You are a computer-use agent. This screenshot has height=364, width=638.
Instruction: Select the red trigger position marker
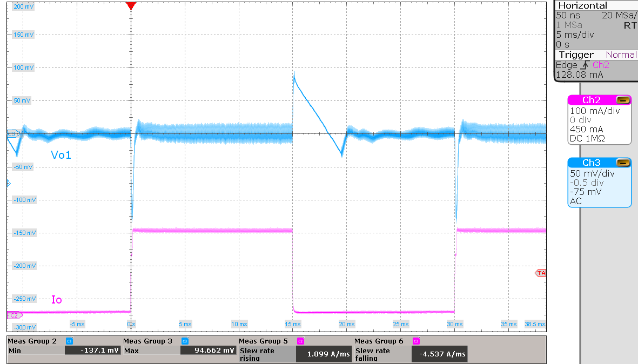pos(131,5)
